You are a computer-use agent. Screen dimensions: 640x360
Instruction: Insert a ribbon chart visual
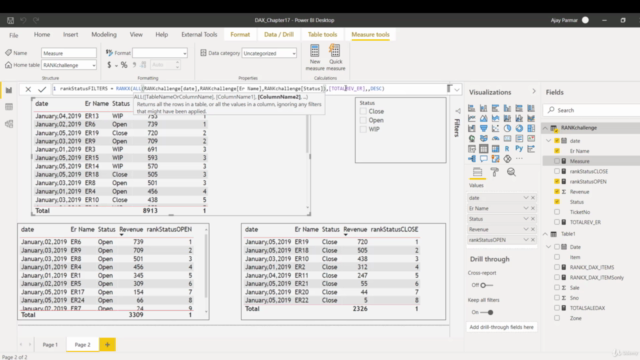tap(531, 118)
